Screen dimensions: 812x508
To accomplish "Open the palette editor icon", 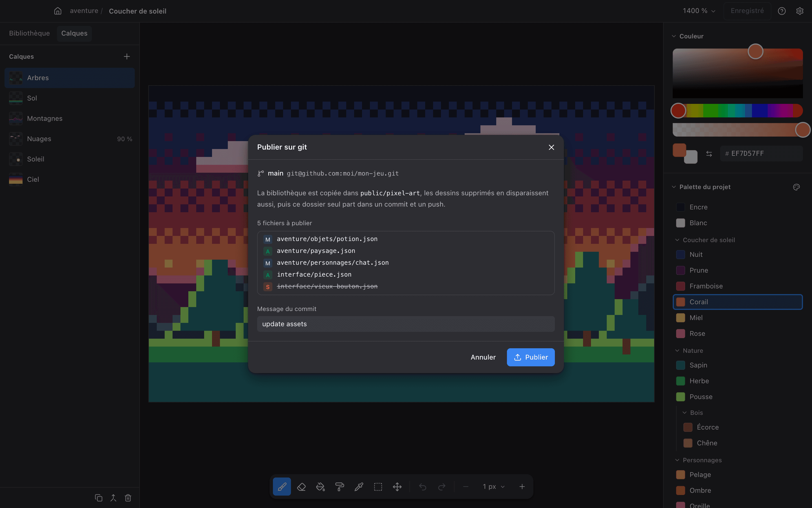I will pyautogui.click(x=796, y=187).
